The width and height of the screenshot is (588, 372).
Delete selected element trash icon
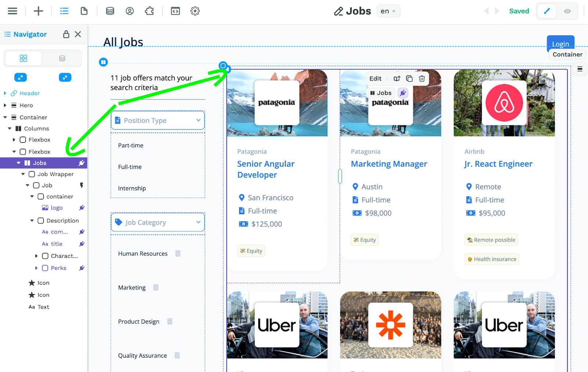(422, 79)
